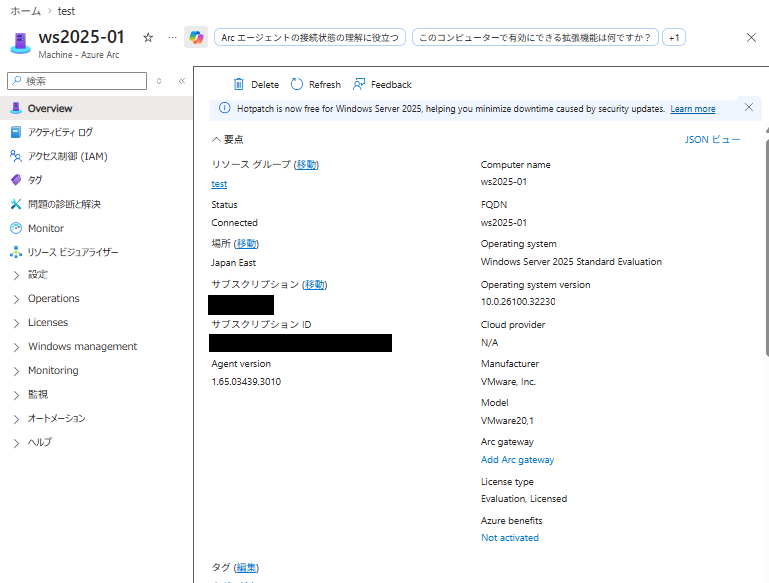Click the agent version 1.65.03439.3010 text
Viewport: 769px width, 583px height.
tap(246, 381)
